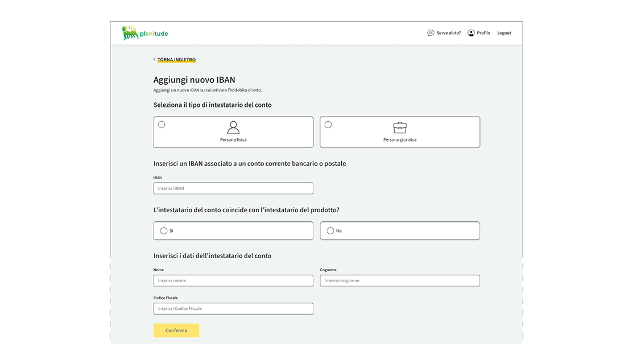The image size is (633, 364).
Task: Click the briefcase icon
Action: (400, 127)
